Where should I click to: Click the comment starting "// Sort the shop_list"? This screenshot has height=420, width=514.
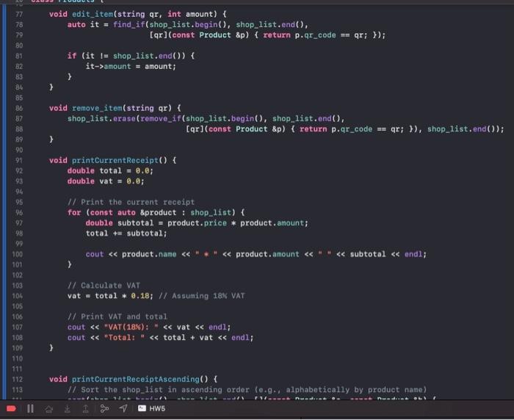[247, 390]
